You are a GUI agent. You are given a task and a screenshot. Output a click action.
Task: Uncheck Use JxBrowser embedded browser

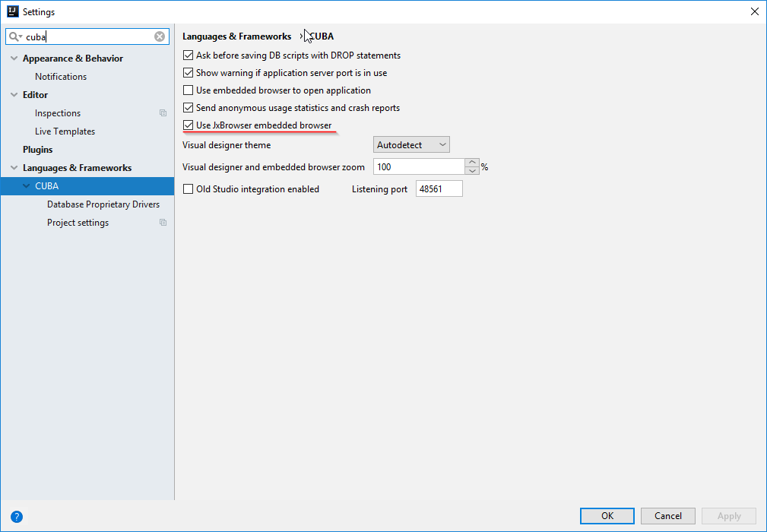[x=189, y=125]
